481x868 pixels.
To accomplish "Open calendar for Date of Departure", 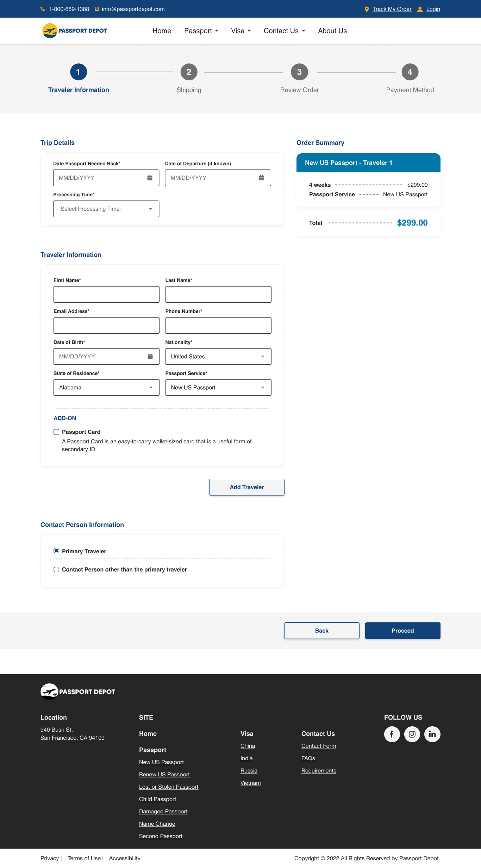I will click(262, 178).
